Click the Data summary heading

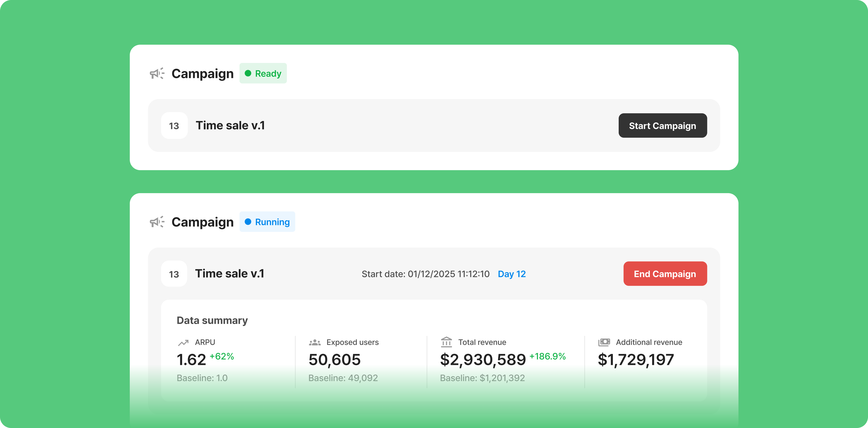point(212,320)
